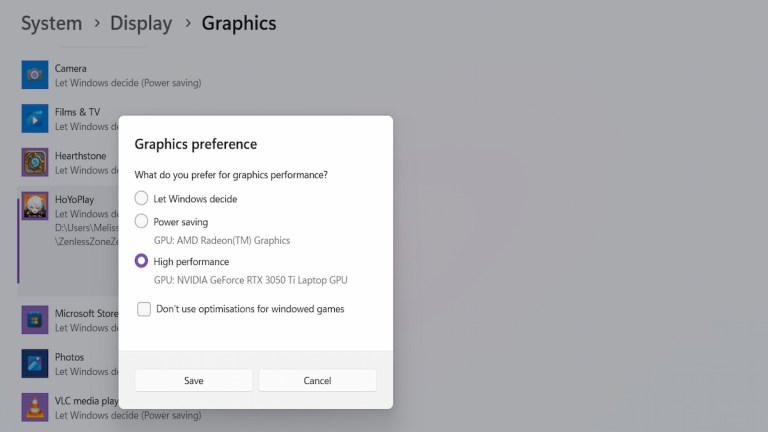The image size is (768, 432).
Task: Go to System in the breadcrumb
Action: 51,22
